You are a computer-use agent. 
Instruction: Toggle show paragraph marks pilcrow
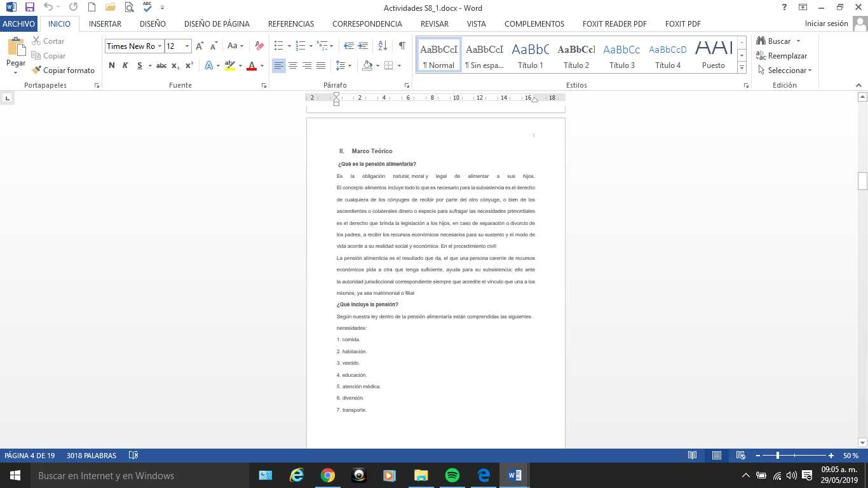click(402, 46)
